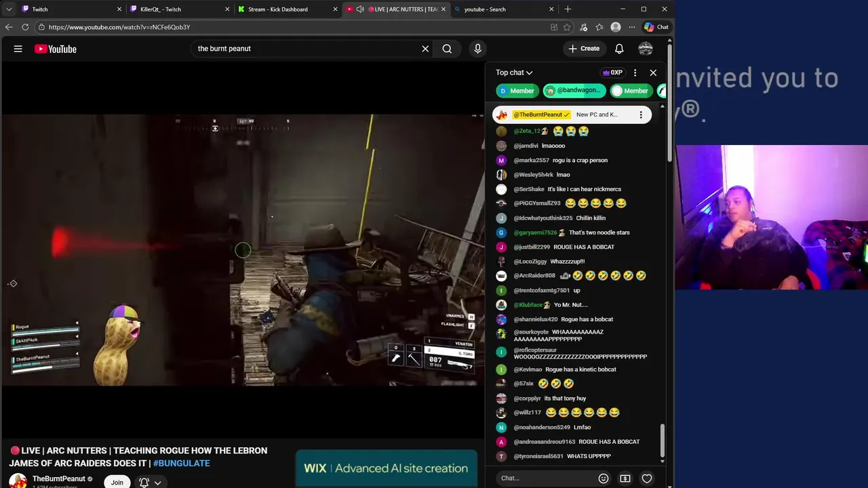Go back with browser back arrow
This screenshot has height=488, width=868.
point(9,27)
